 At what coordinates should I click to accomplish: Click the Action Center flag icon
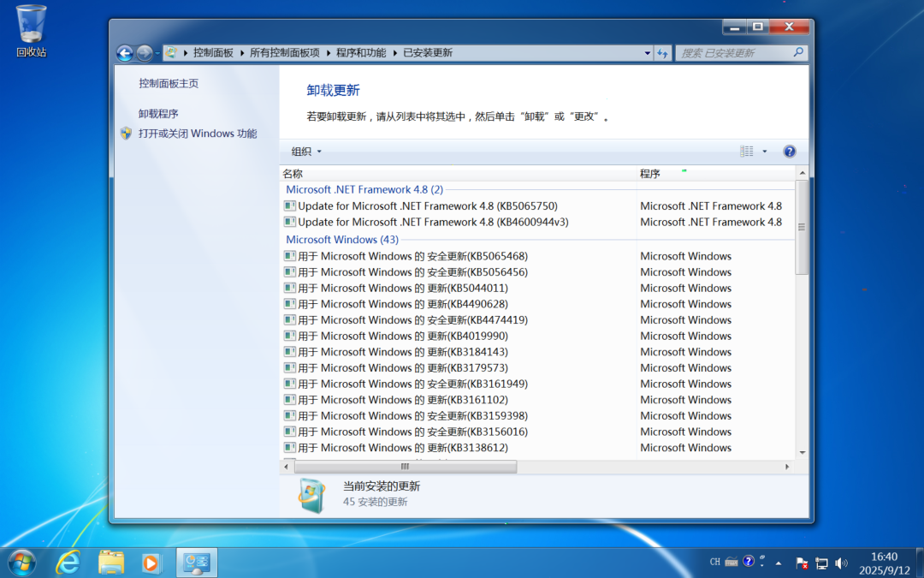(802, 563)
